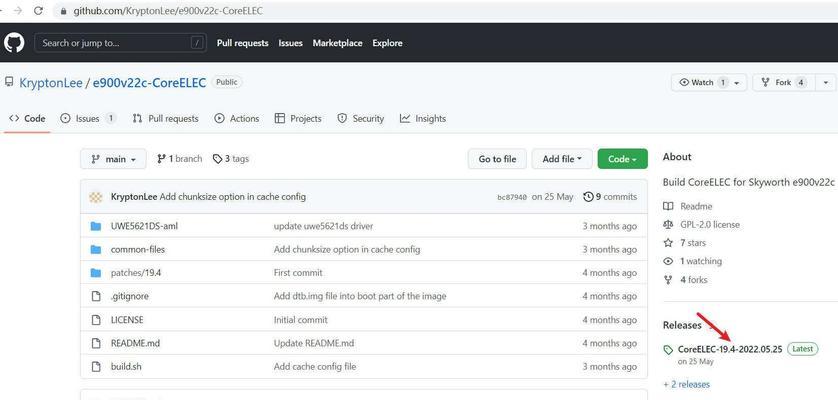The width and height of the screenshot is (838, 400).
Task: Open the KryptonLee owner profile link
Action: [x=51, y=83]
